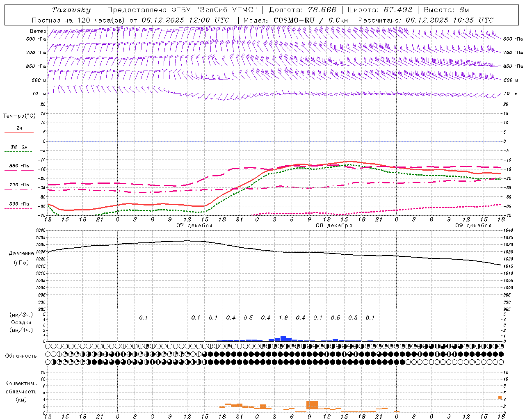
Task: Click the "500 м" wind level label on left
Action: [39, 80]
